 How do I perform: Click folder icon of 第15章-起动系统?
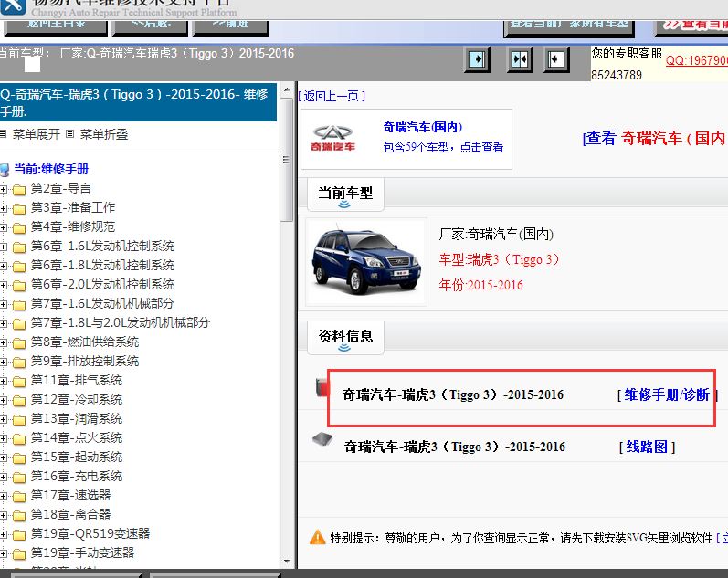(x=19, y=458)
